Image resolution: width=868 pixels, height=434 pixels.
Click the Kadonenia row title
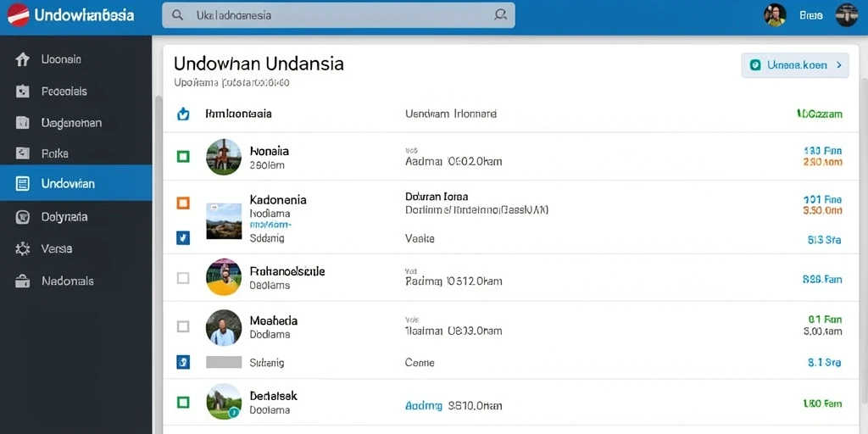[x=278, y=200]
